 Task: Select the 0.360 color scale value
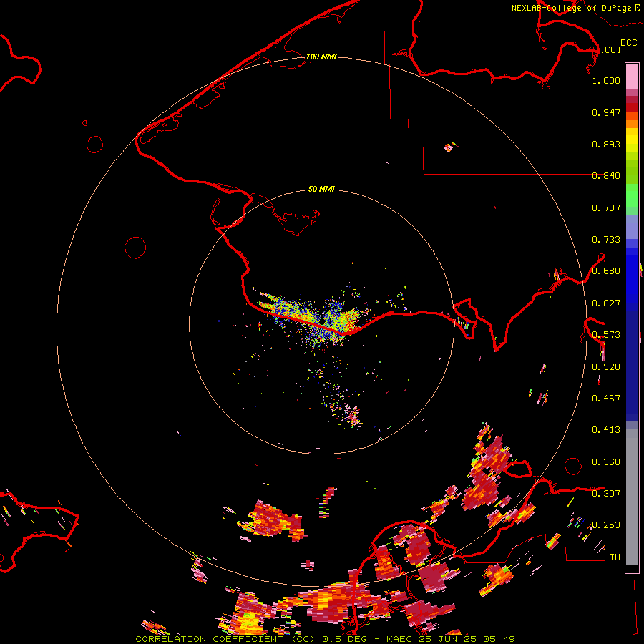coord(606,462)
